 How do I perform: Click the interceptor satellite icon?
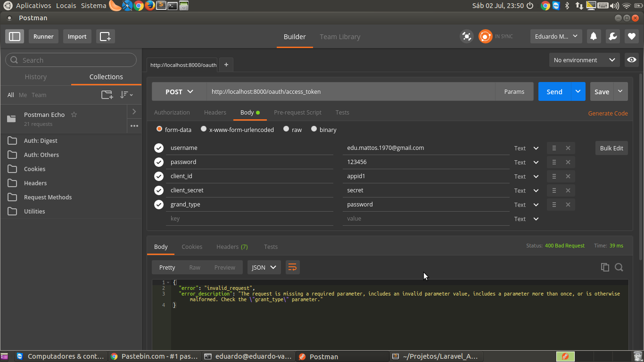tap(467, 36)
